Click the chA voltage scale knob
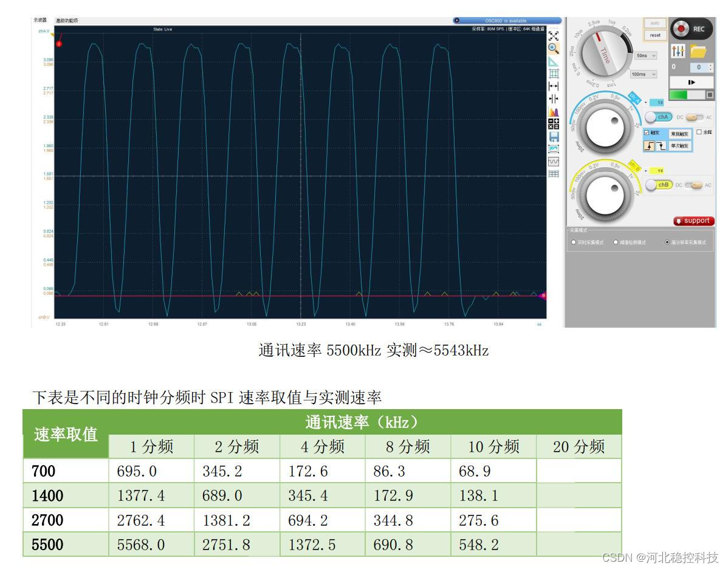 tap(605, 129)
